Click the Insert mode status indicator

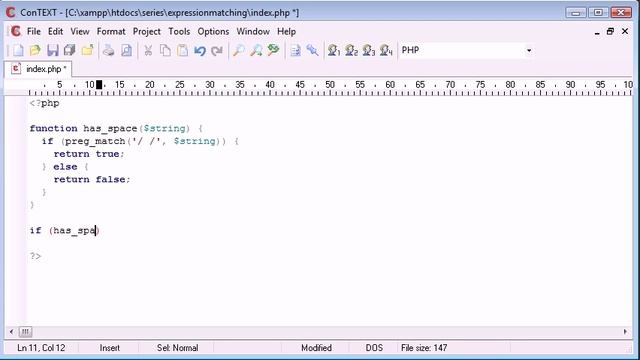click(110, 348)
